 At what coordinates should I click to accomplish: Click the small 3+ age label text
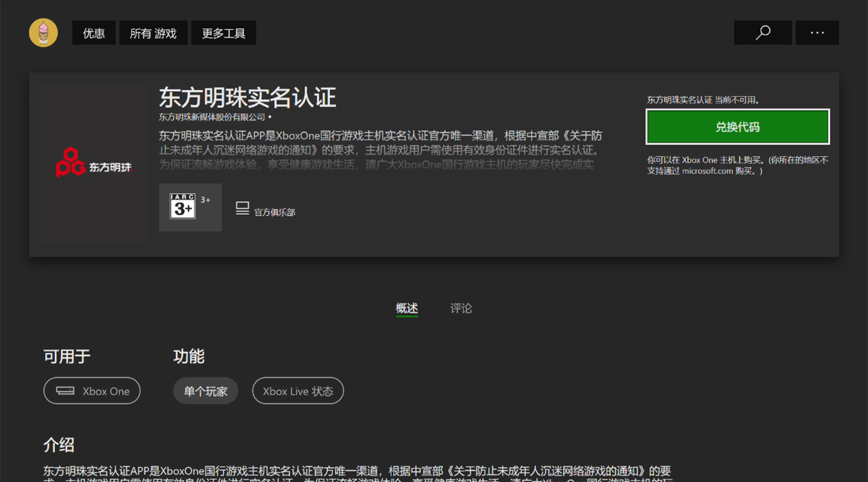click(206, 200)
